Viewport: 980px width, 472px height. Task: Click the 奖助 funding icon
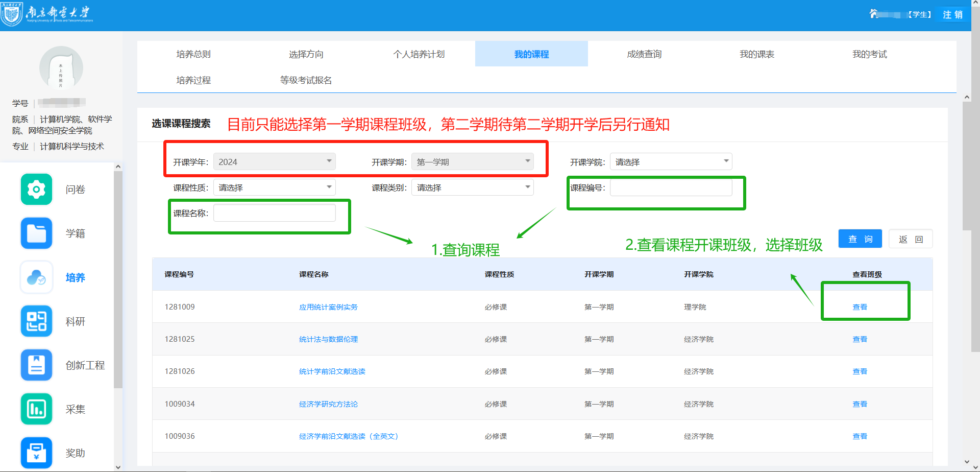[x=36, y=453]
